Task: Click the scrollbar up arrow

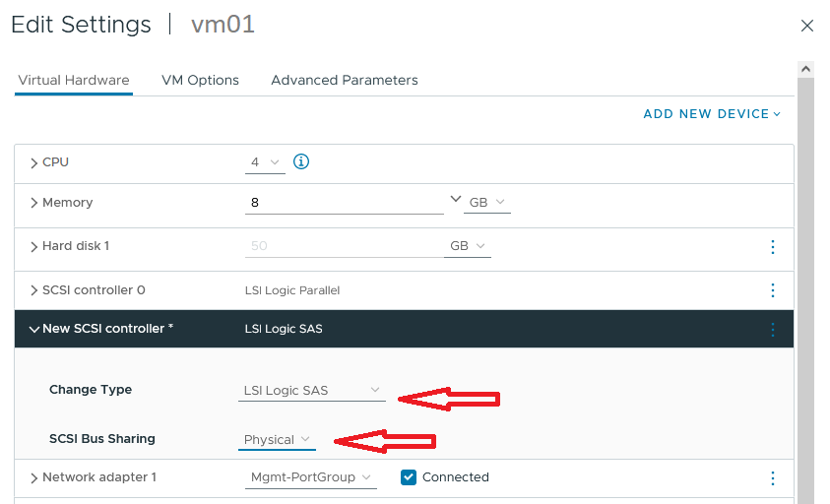Action: [805, 69]
